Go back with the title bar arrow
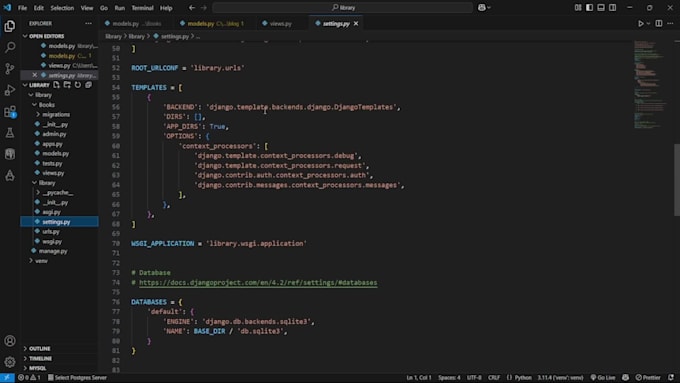The width and height of the screenshot is (680, 383). click(192, 8)
